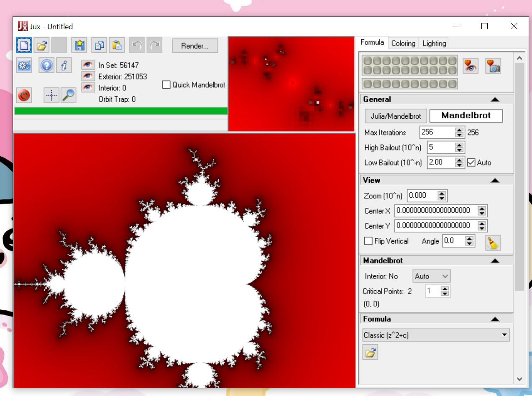Open the Classic (z^2+c) formula dropdown
Viewport: 532px width, 396px height.
point(435,335)
